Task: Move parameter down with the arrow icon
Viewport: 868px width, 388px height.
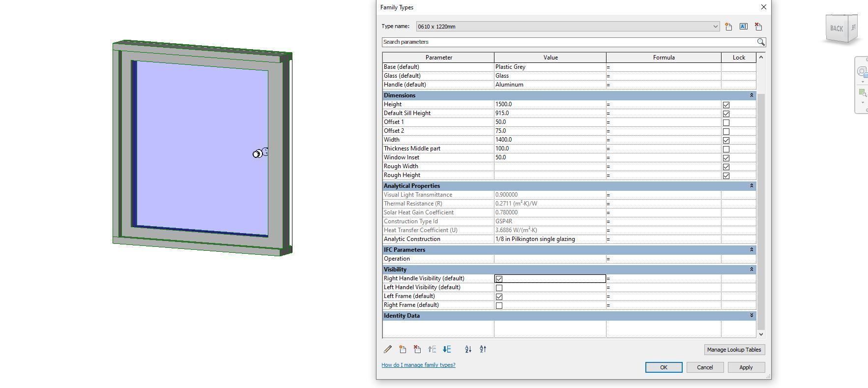Action: [x=447, y=349]
